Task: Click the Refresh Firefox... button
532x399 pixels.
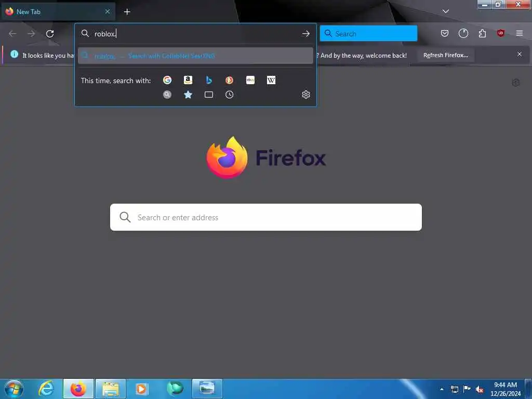Action: tap(446, 55)
